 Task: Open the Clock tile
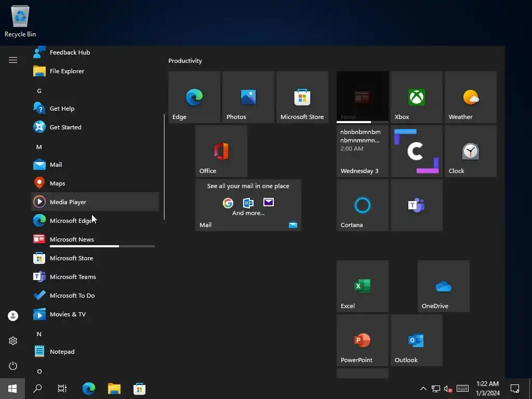click(x=471, y=151)
